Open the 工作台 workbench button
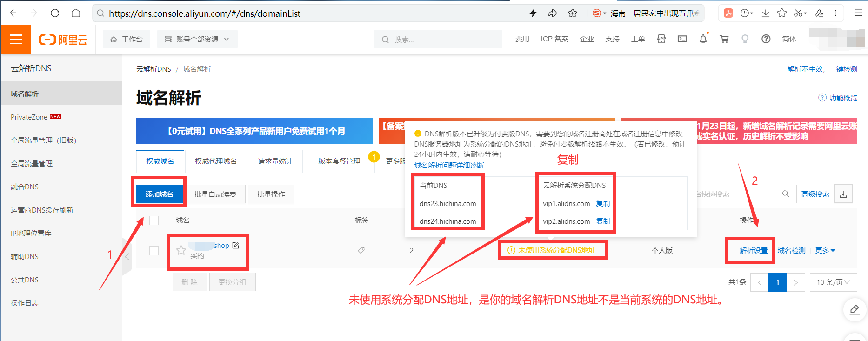Image resolution: width=868 pixels, height=341 pixels. coord(126,39)
